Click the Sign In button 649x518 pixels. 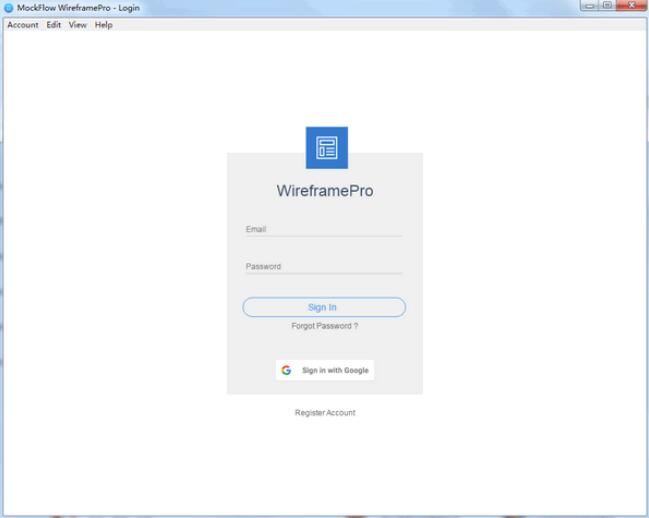[x=324, y=307]
